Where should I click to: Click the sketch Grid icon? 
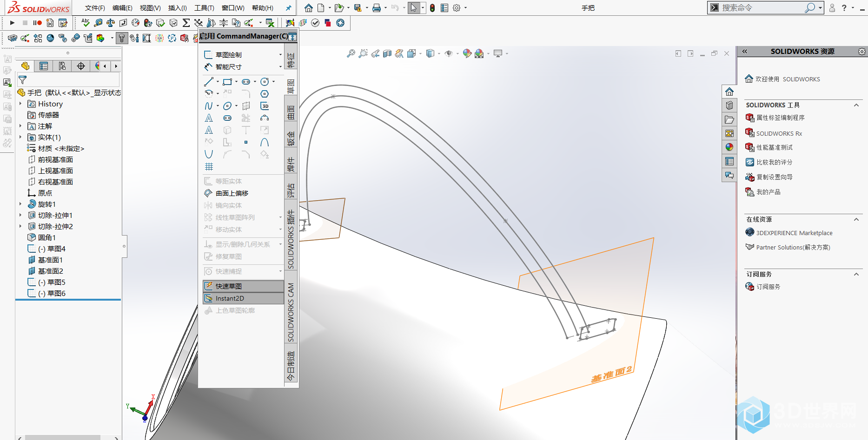coord(209,166)
